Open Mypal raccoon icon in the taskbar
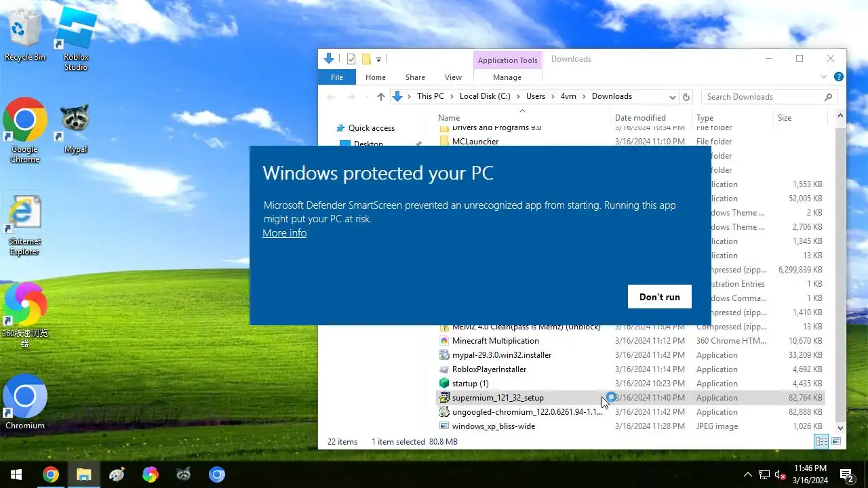This screenshot has width=868, height=488. (x=183, y=474)
